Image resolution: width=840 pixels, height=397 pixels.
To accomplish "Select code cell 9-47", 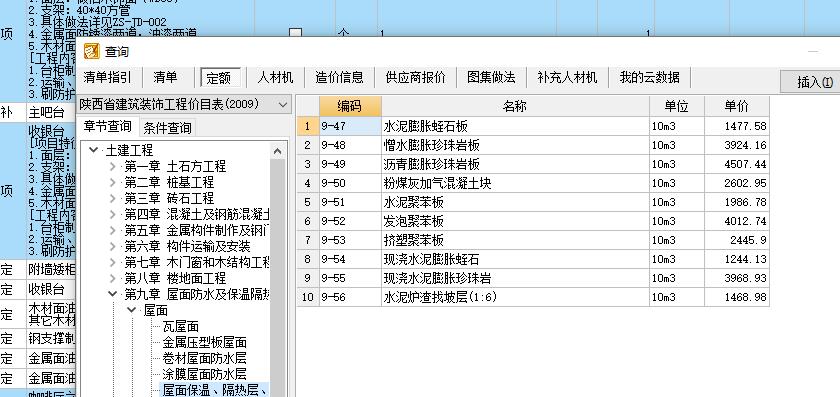I will 350,126.
